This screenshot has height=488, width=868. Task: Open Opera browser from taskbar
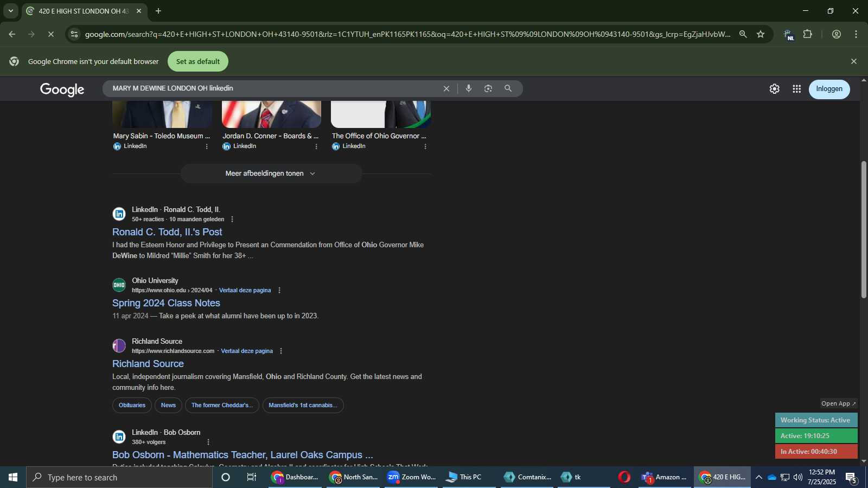[x=624, y=477]
